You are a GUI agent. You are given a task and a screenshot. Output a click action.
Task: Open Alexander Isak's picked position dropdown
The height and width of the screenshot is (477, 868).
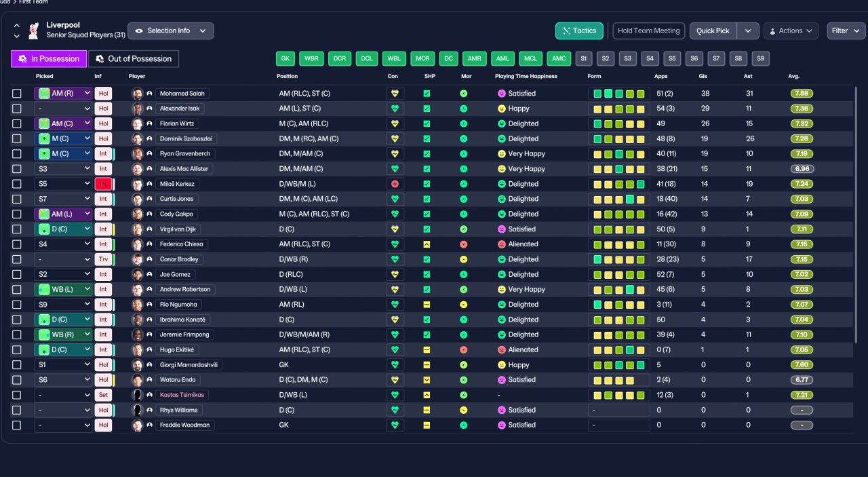[x=63, y=109]
